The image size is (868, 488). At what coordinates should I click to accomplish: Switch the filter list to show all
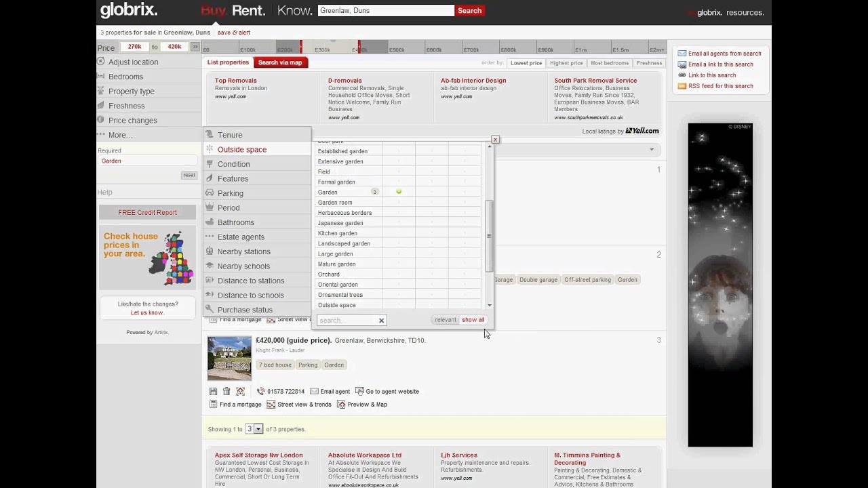(x=473, y=320)
